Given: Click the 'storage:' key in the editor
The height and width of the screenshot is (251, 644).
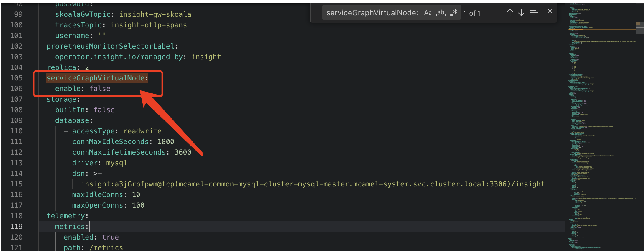Looking at the screenshot, I should (x=63, y=100).
